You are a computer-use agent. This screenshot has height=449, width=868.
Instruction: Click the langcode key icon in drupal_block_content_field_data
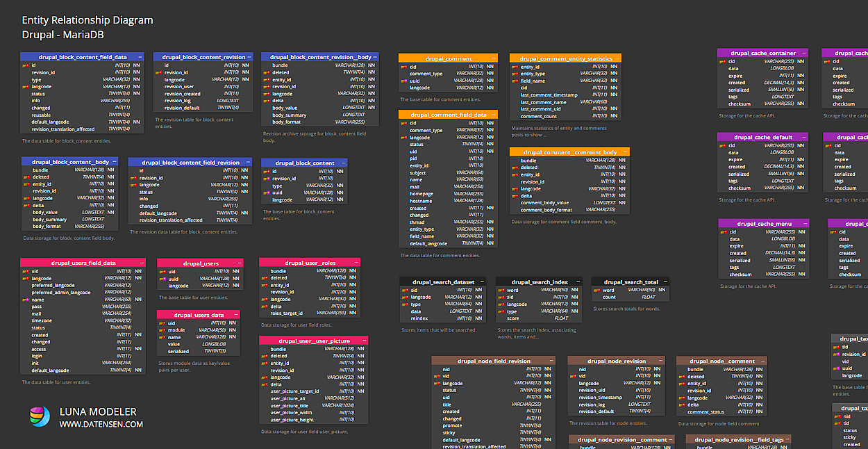pos(25,87)
